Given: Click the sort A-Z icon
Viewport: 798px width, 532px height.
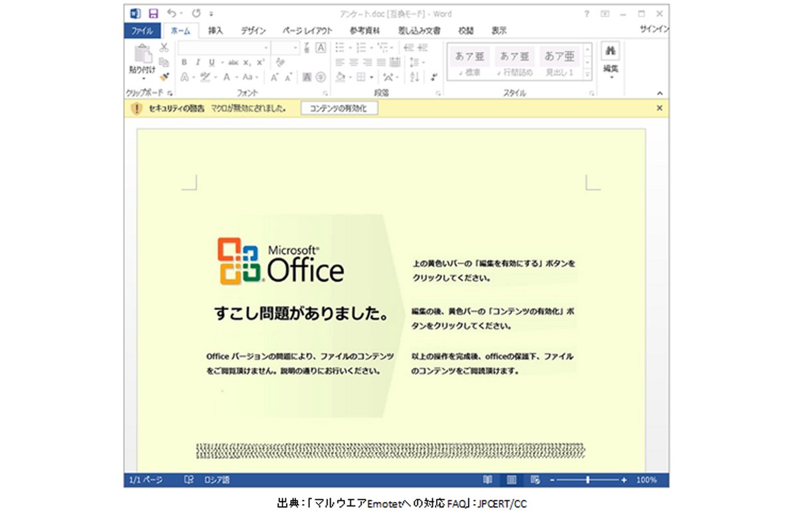Looking at the screenshot, I should pos(414,78).
